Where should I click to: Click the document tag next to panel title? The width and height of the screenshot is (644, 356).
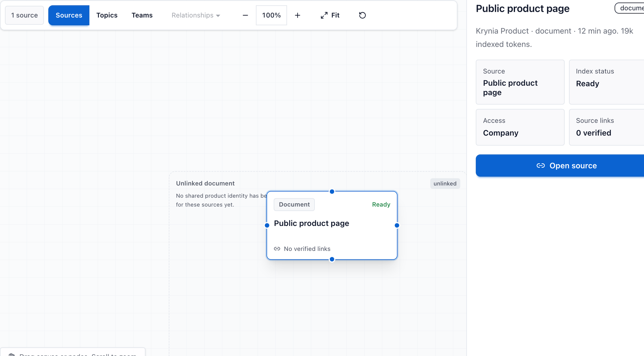[629, 8]
